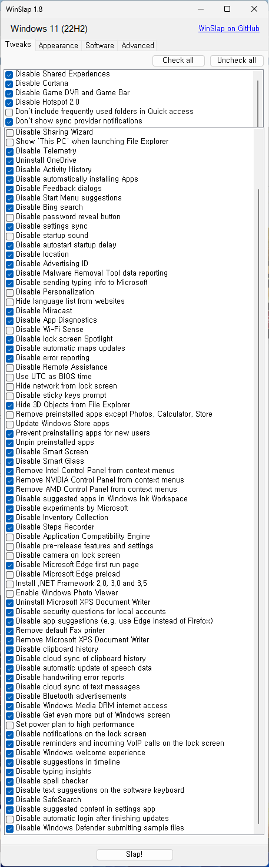
Task: Enable Windows Photo Viewer checkbox
Action: [x=9, y=593]
